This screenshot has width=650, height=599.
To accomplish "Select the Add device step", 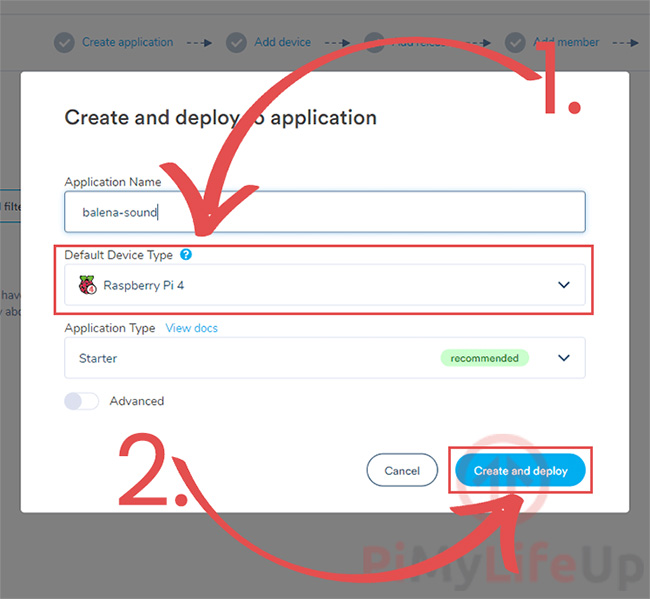I will pos(283,42).
